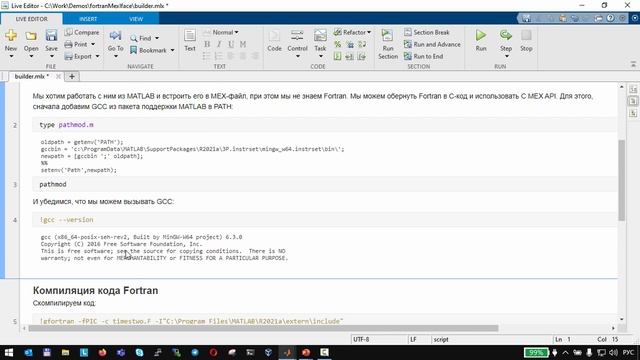Open the Save dropdown arrow
The image size is (640, 360).
coord(51,56)
